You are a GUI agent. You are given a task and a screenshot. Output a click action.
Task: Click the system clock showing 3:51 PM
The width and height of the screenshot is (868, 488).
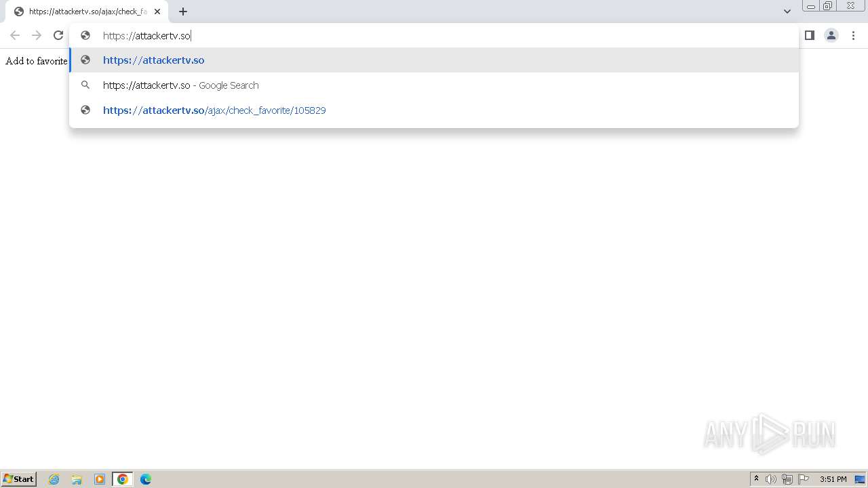[x=833, y=479]
